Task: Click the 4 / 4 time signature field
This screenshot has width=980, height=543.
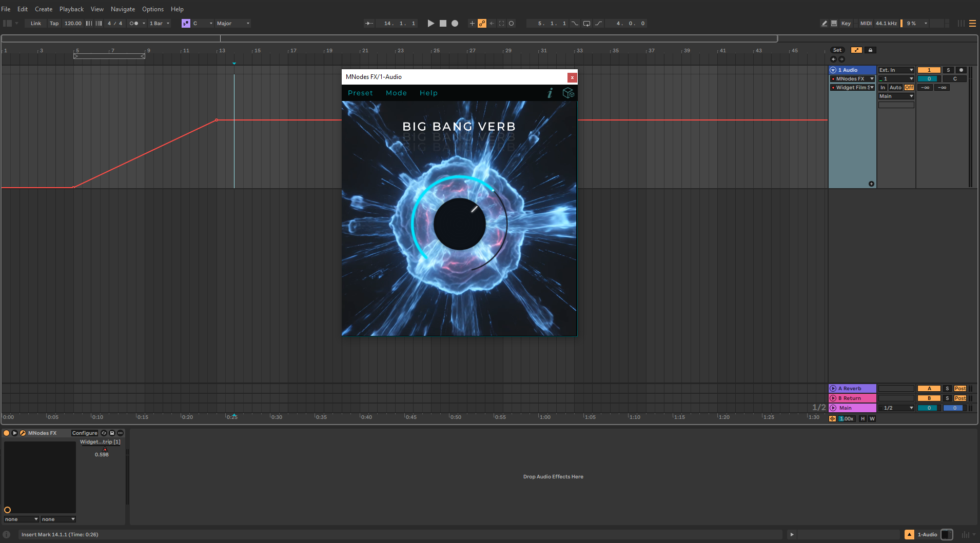Action: 115,24
